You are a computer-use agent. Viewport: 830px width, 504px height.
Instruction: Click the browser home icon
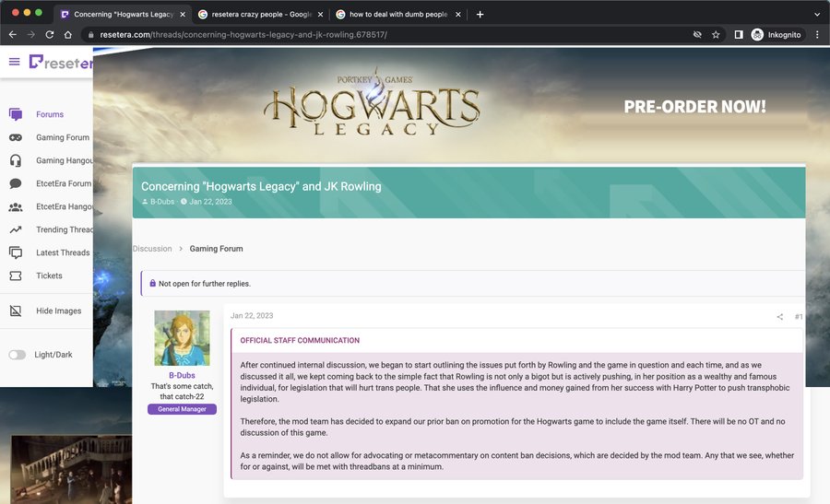67,34
